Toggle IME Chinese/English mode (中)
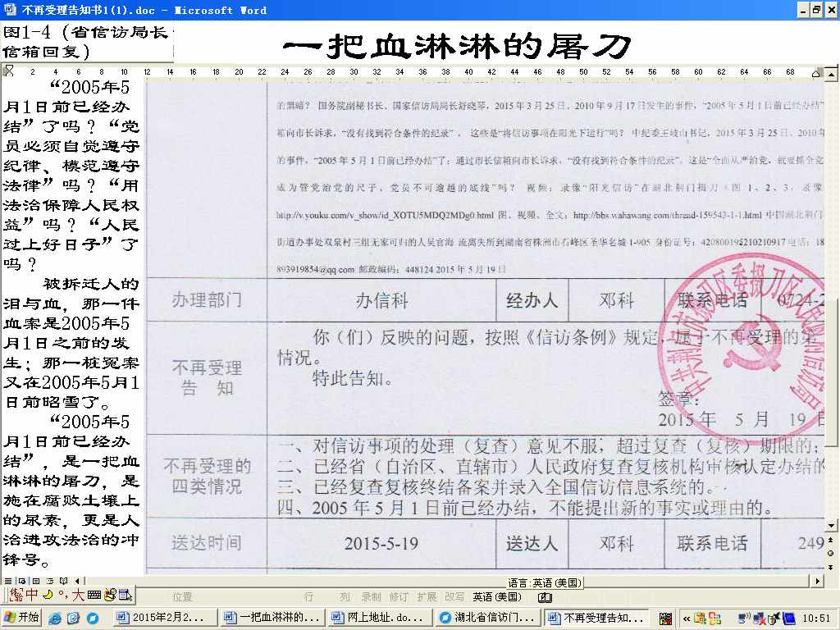 coord(32,595)
